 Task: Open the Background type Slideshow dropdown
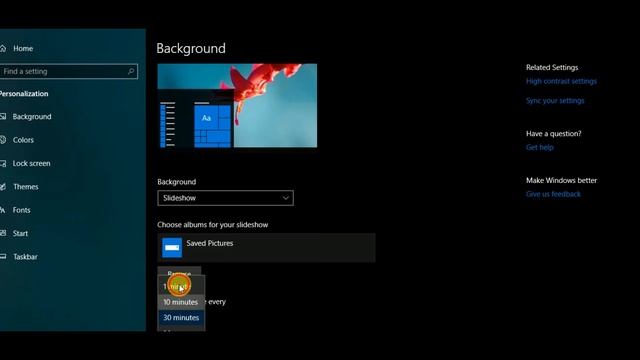225,198
